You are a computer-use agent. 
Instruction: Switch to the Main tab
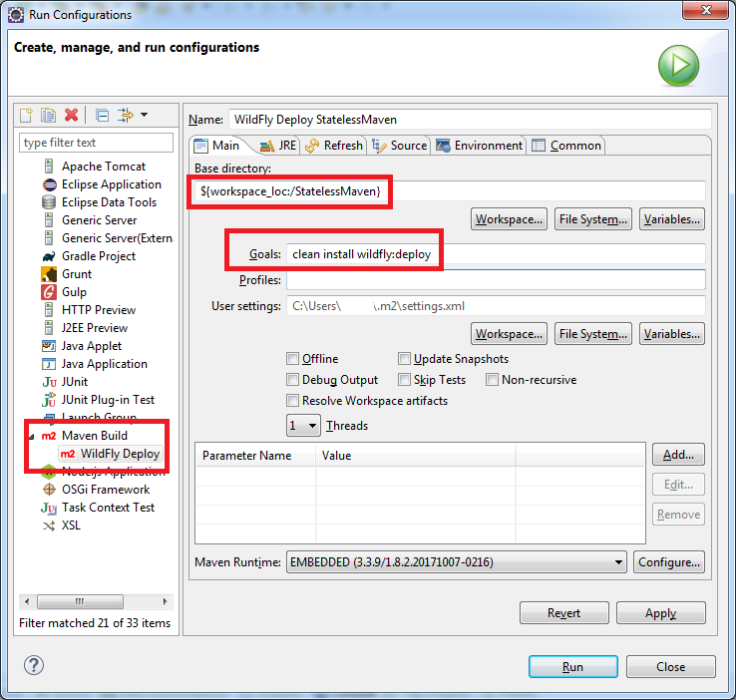[x=216, y=146]
